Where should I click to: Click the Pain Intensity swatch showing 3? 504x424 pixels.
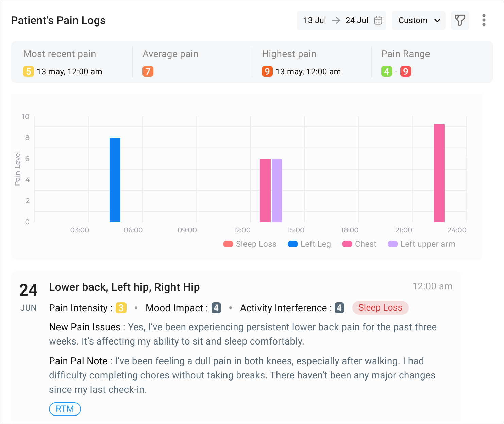(121, 308)
